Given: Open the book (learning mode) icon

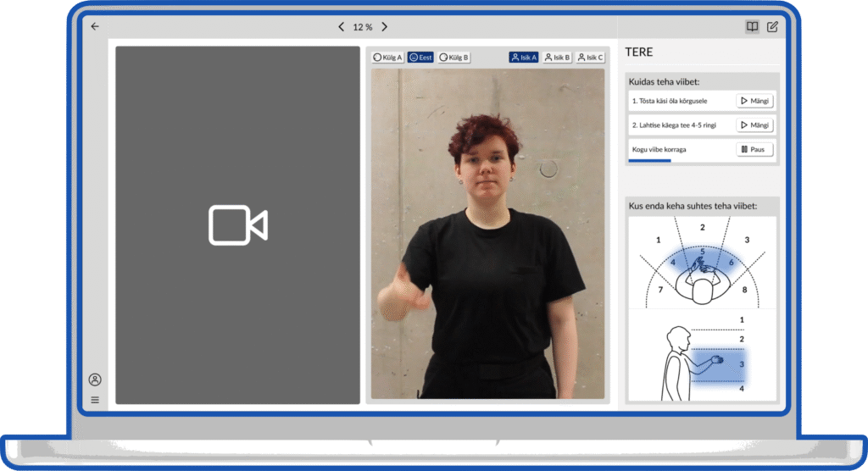Looking at the screenshot, I should click(752, 27).
